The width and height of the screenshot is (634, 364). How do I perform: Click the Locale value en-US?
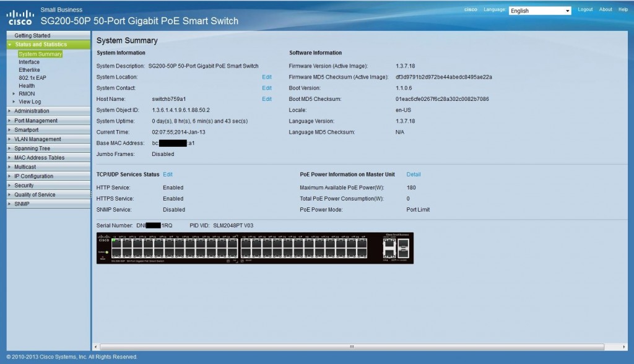[403, 110]
